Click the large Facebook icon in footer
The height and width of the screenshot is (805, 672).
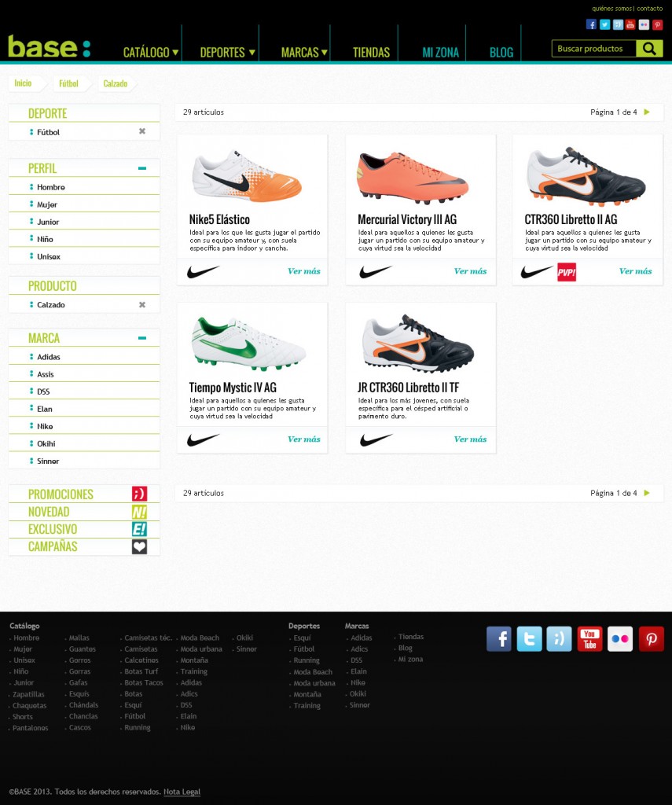click(x=498, y=638)
